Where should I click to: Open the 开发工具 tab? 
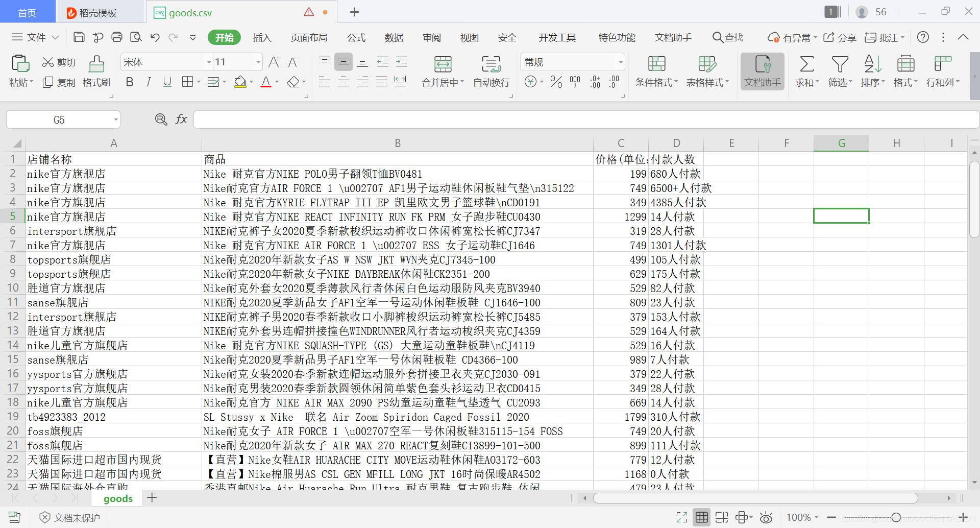coord(557,37)
